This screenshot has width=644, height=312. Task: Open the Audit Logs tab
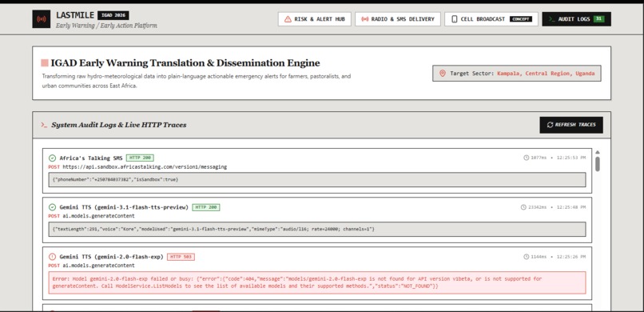click(576, 19)
